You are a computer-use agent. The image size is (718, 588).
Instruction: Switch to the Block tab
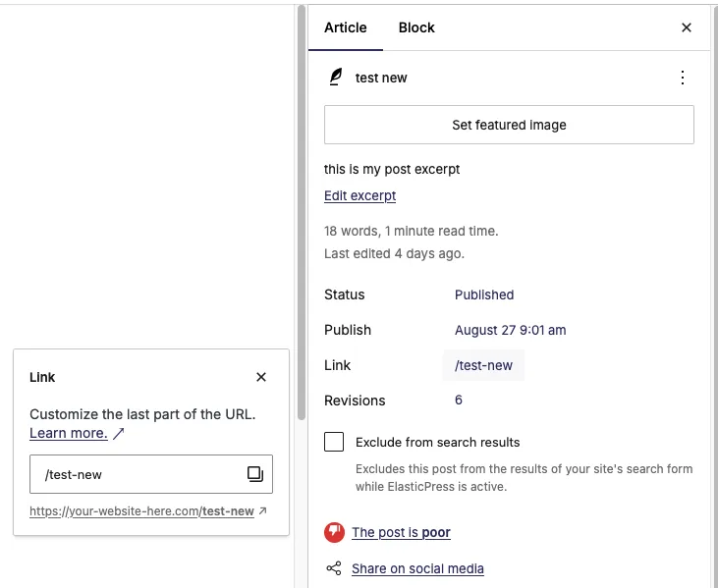pos(416,27)
